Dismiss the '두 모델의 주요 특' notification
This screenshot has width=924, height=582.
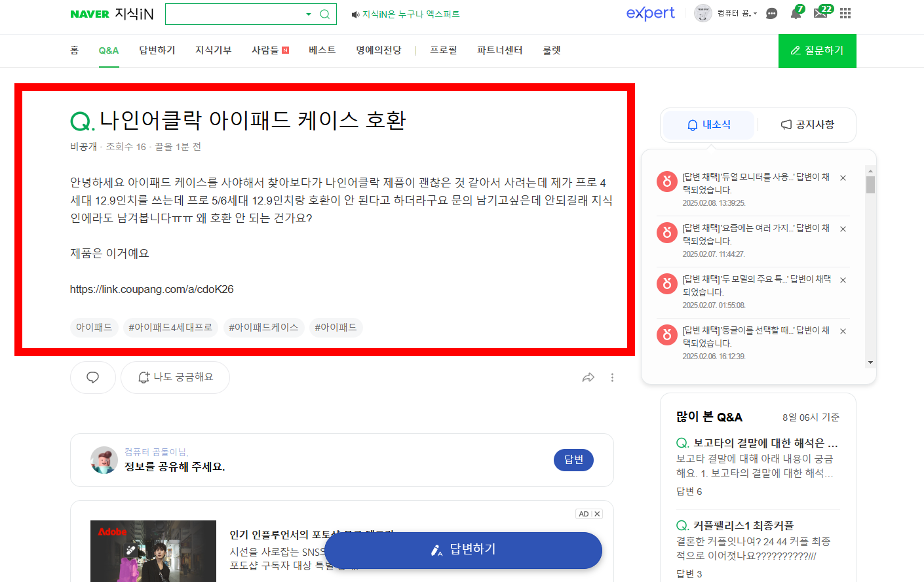point(843,281)
